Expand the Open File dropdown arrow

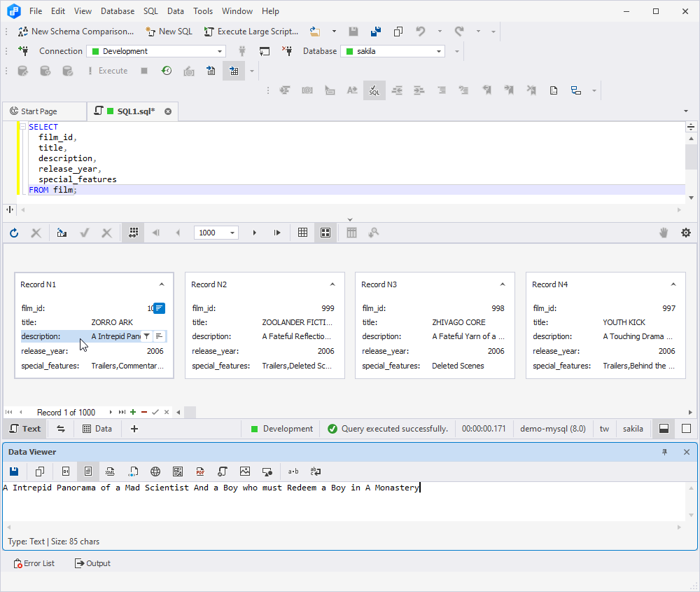[x=334, y=32]
